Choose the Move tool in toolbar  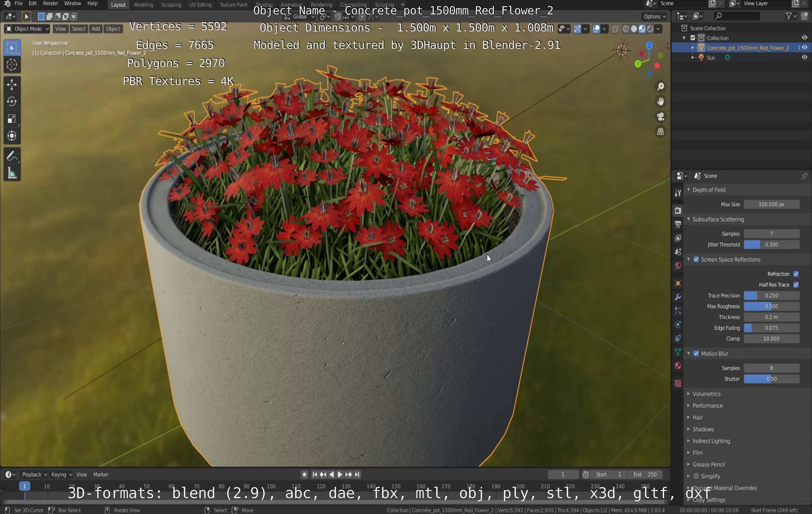[12, 84]
